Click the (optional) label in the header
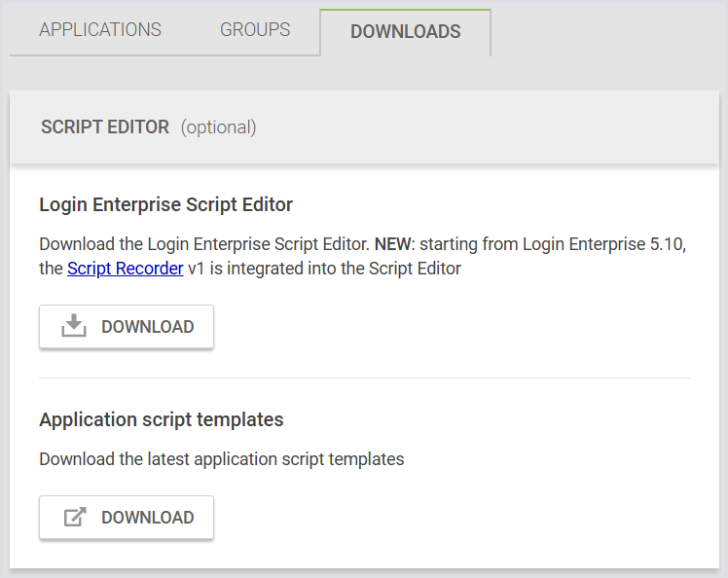Image resolution: width=728 pixels, height=578 pixels. (x=218, y=127)
